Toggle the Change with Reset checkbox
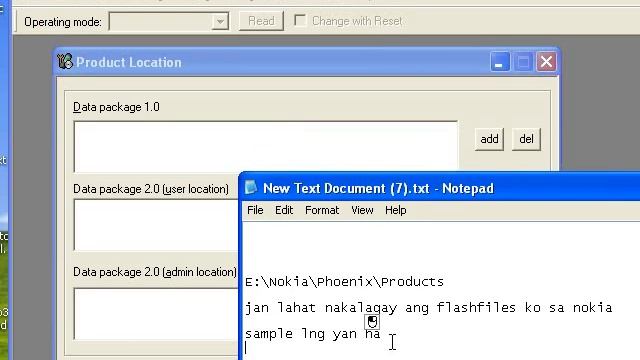640x360 pixels. 300,20
